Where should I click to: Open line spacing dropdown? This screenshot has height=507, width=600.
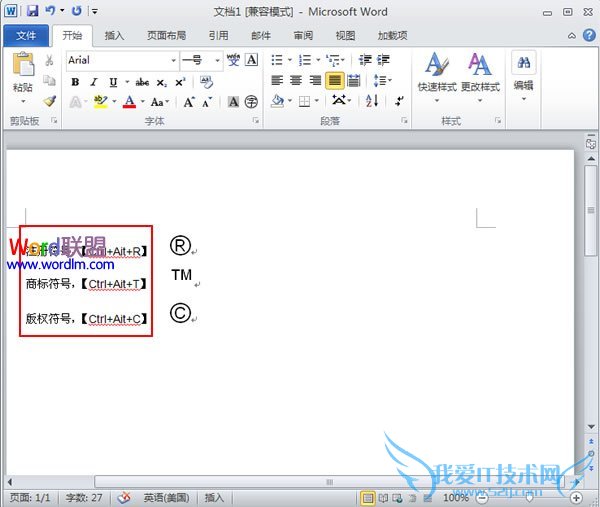point(383,80)
